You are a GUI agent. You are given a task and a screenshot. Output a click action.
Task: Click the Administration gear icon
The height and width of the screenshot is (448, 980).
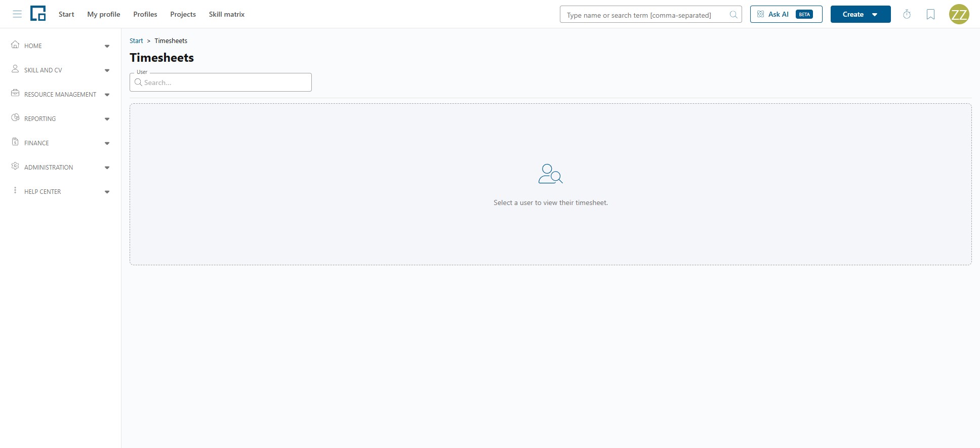point(15,166)
